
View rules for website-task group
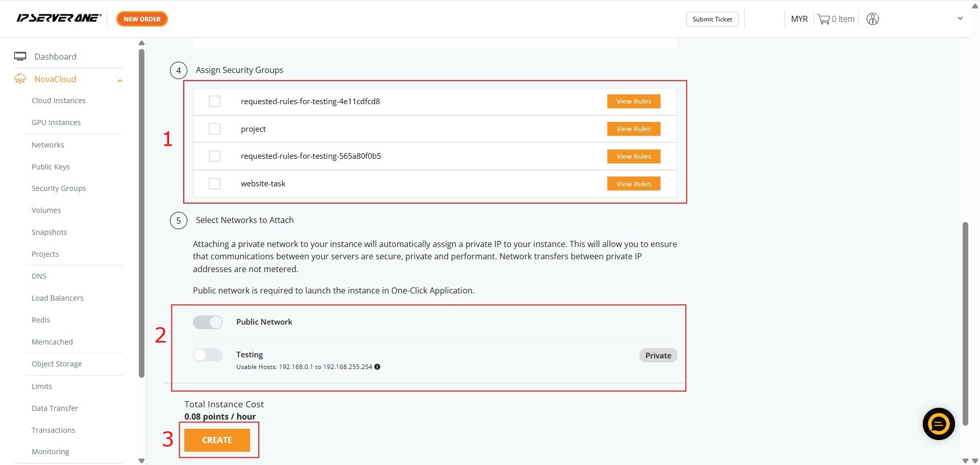633,184
